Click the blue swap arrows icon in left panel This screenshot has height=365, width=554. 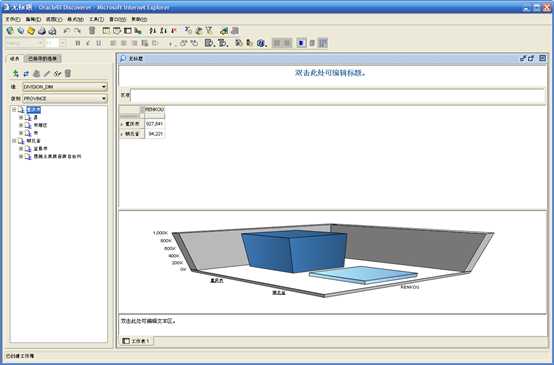(26, 73)
